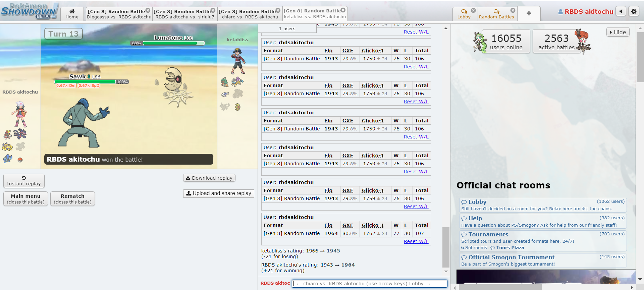This screenshot has height=290, width=644.
Task: Click the Rematch button
Action: (72, 198)
